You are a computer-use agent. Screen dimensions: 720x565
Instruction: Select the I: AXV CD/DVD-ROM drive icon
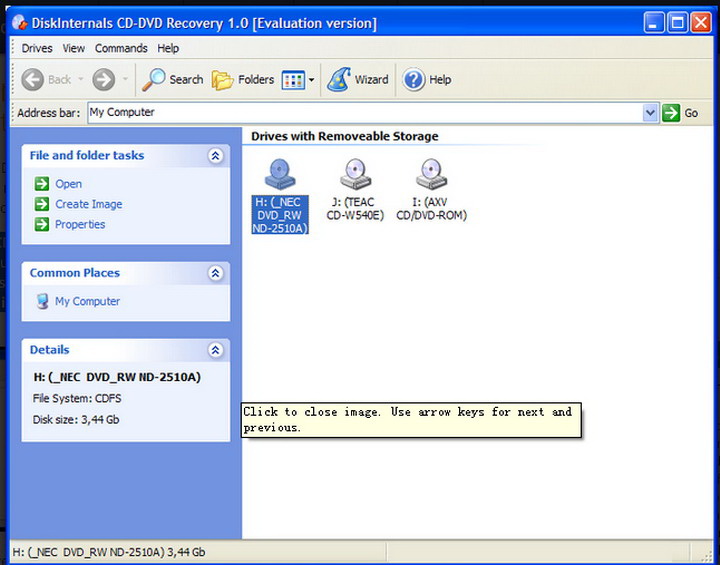pyautogui.click(x=431, y=174)
